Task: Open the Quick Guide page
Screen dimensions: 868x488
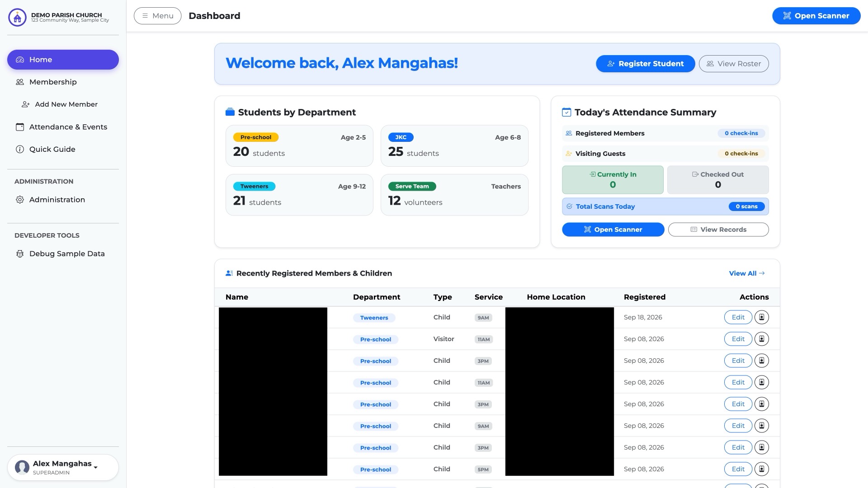Action: 63,149
